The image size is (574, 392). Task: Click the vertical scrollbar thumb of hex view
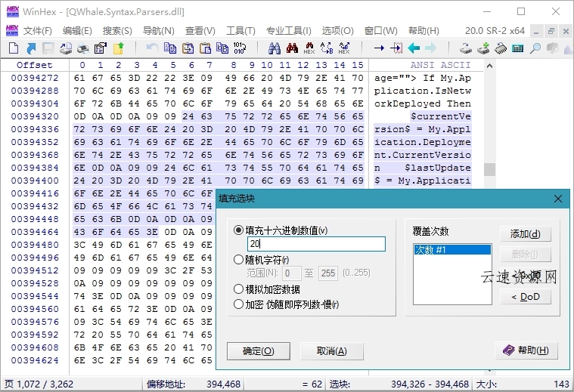[489, 169]
